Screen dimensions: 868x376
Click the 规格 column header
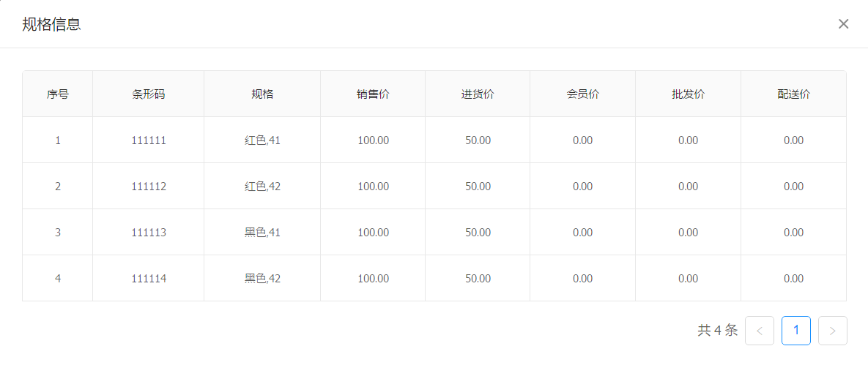coord(262,94)
